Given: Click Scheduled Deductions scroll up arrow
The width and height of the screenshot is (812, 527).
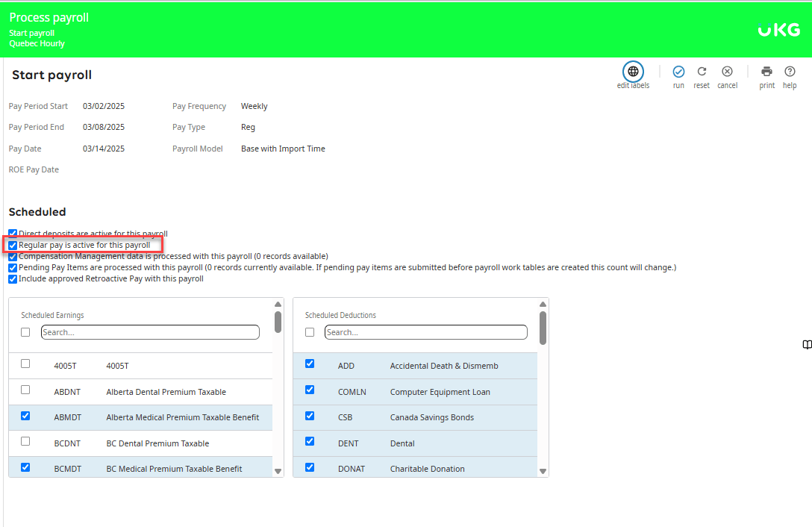Looking at the screenshot, I should click(543, 304).
